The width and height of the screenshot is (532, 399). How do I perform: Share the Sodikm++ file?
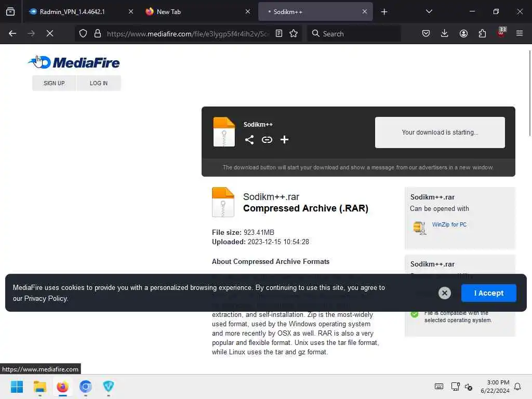click(249, 140)
